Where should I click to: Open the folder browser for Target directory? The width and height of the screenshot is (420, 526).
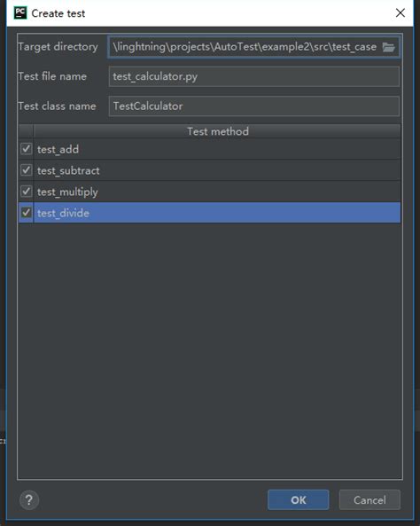388,47
